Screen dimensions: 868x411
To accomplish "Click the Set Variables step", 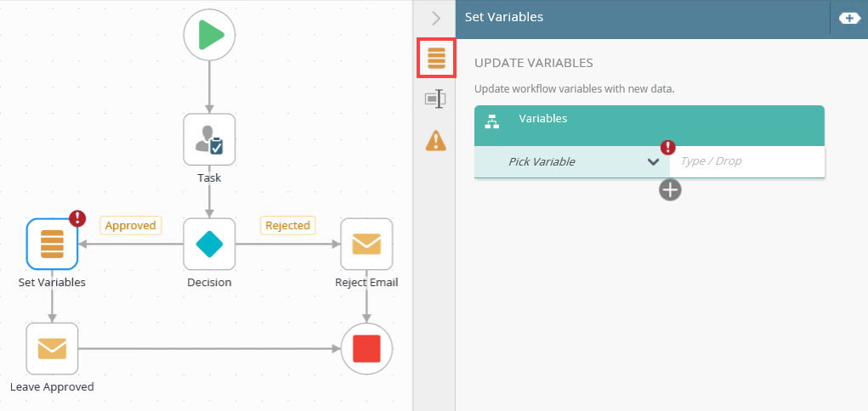I will click(52, 244).
